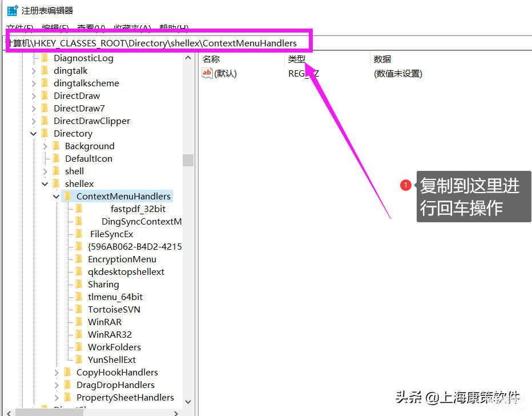Select the Sharing registry key
532x416 pixels.
(103, 284)
